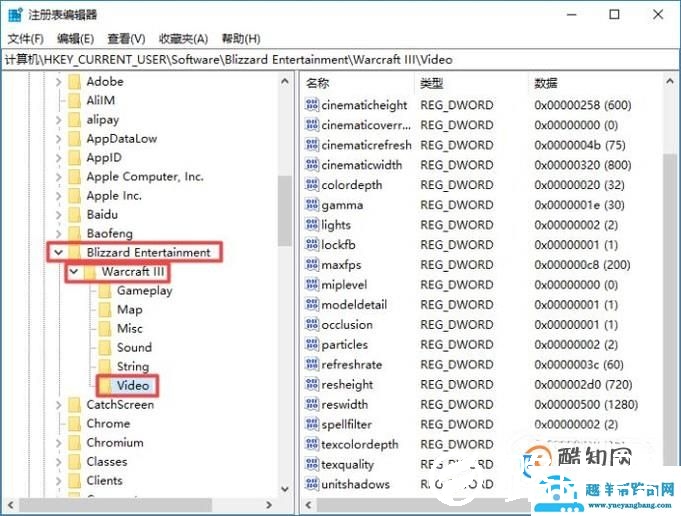This screenshot has width=681, height=516.
Task: Click the gamma DWORD value icon
Action: coord(312,205)
